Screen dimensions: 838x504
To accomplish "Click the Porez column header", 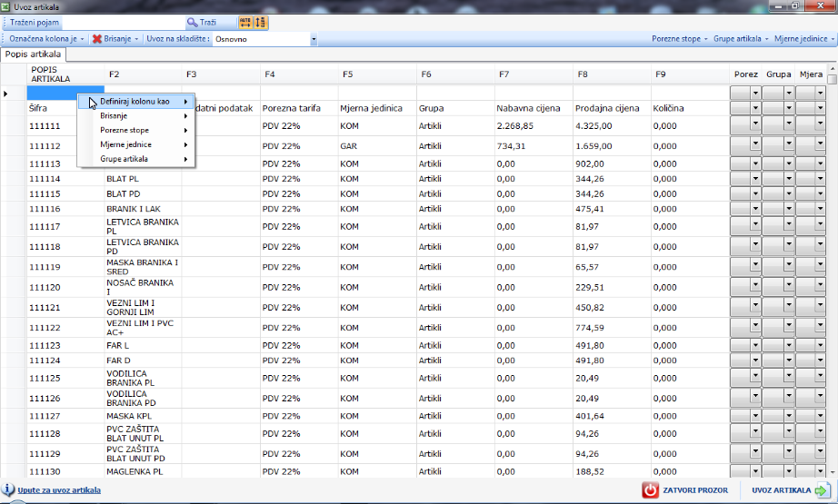I will click(746, 74).
